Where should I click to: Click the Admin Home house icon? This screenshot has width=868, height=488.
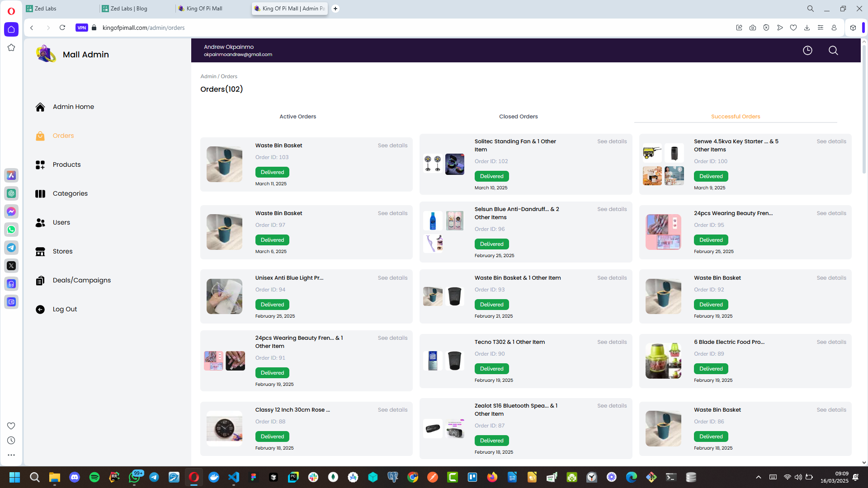[x=40, y=107]
